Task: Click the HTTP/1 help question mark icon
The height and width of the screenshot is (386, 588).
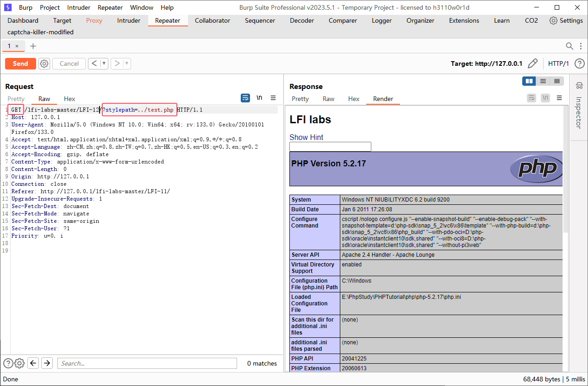Action: click(x=579, y=63)
